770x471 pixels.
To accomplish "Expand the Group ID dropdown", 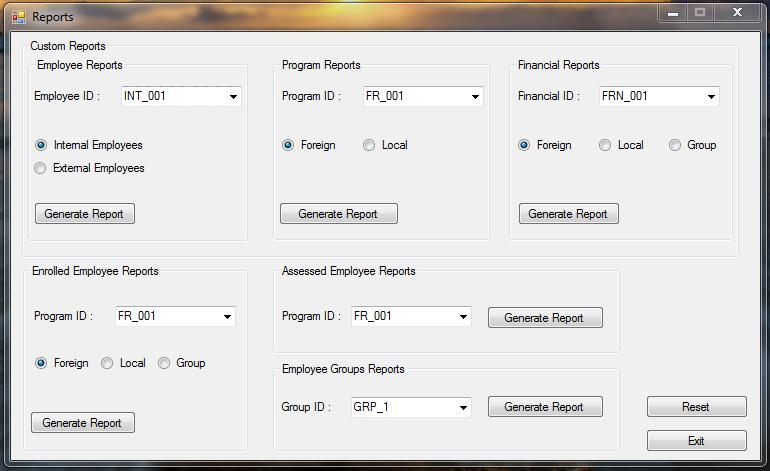I will (412, 407).
